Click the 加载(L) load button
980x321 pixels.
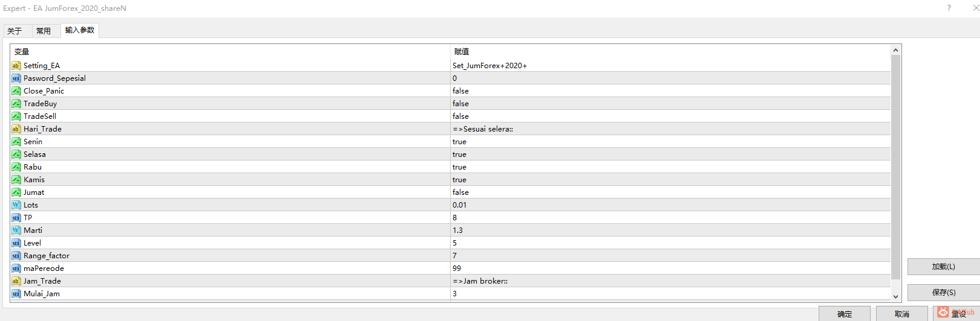tap(944, 267)
